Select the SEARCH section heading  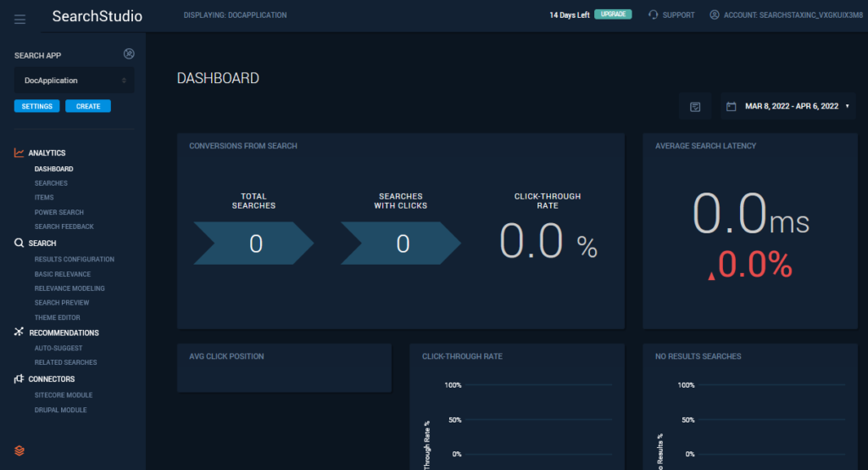(x=42, y=243)
